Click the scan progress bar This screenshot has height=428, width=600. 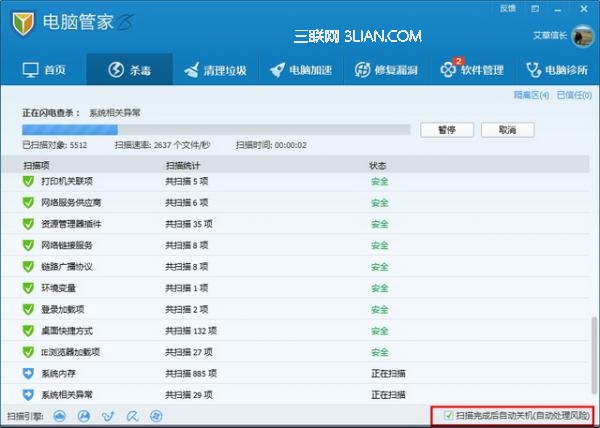(215, 130)
